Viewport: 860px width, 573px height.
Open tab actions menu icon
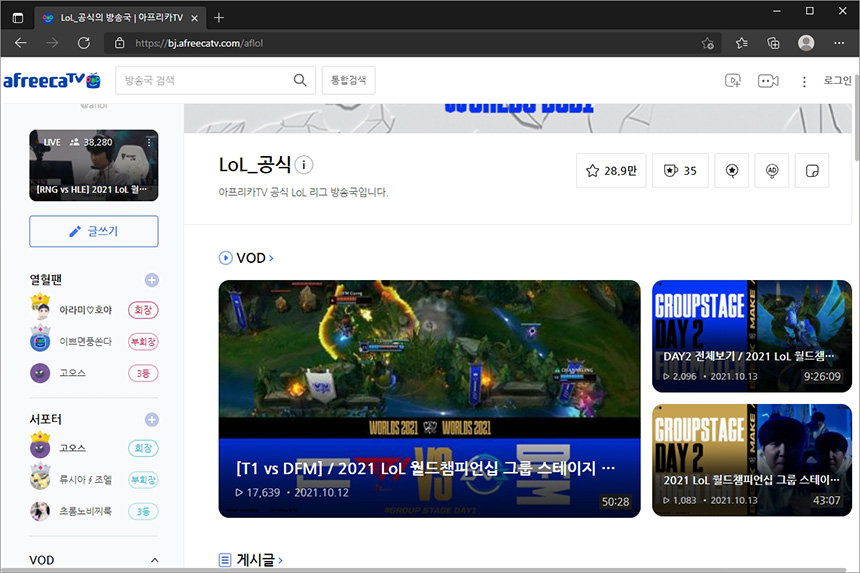[x=18, y=18]
